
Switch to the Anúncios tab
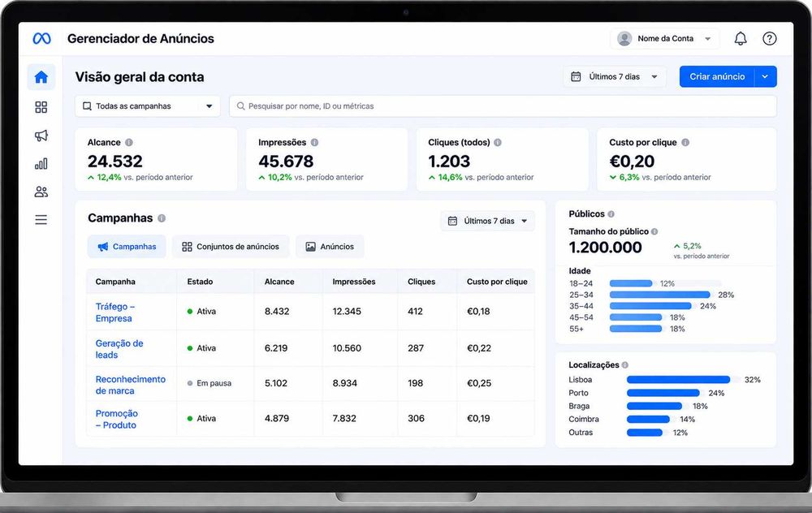coord(330,247)
